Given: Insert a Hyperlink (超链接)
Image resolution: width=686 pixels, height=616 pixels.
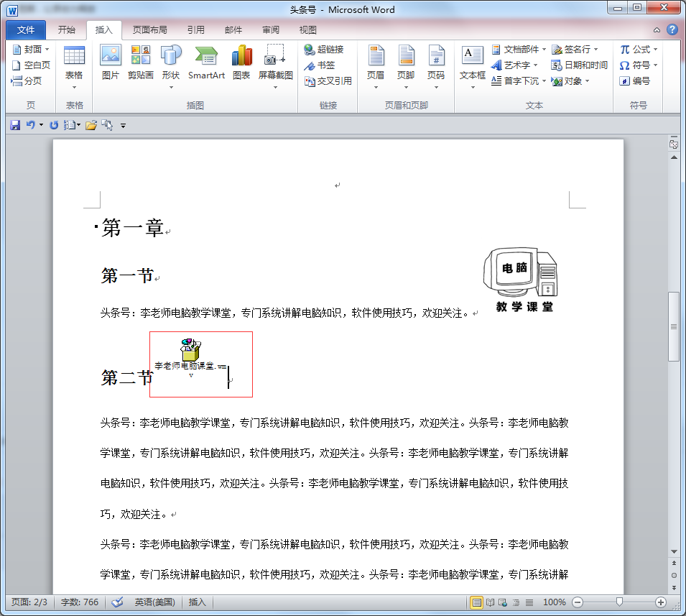Looking at the screenshot, I should [324, 49].
